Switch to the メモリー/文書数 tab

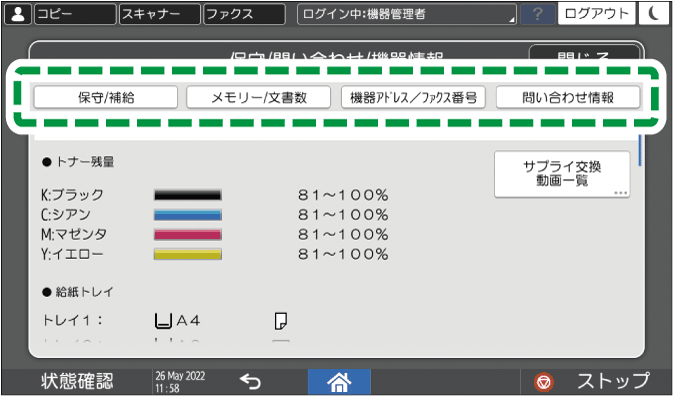[x=259, y=97]
